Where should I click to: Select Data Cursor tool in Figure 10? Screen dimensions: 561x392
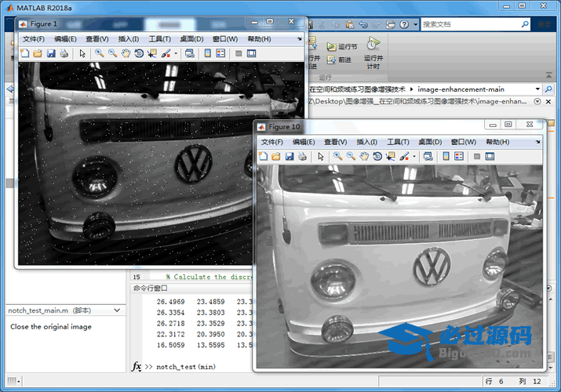(390, 156)
